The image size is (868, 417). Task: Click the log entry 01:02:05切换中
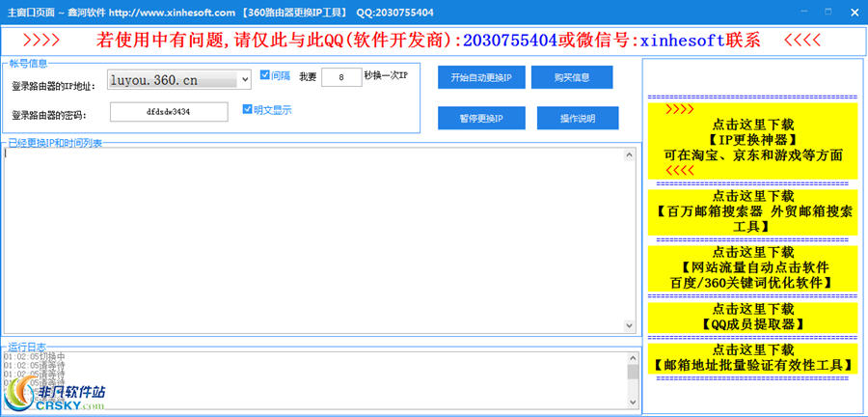click(35, 356)
